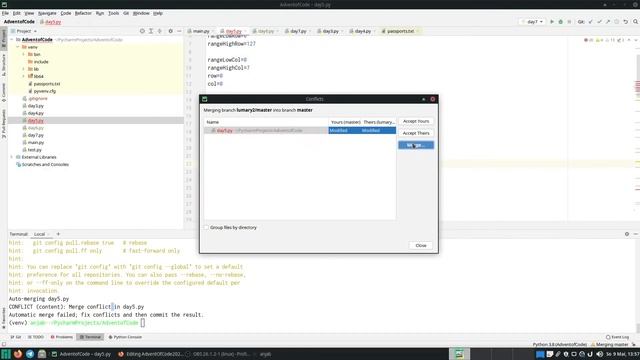Open the taskbar file manager icon

[42, 354]
